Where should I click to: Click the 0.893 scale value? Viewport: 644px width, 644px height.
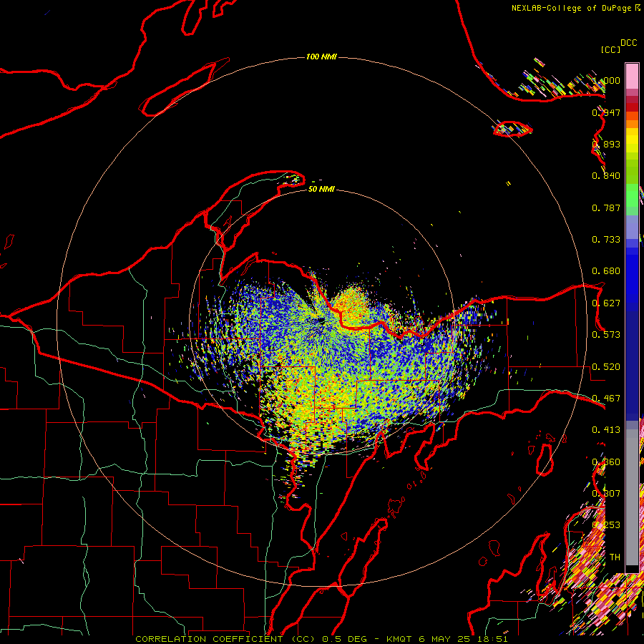606,144
